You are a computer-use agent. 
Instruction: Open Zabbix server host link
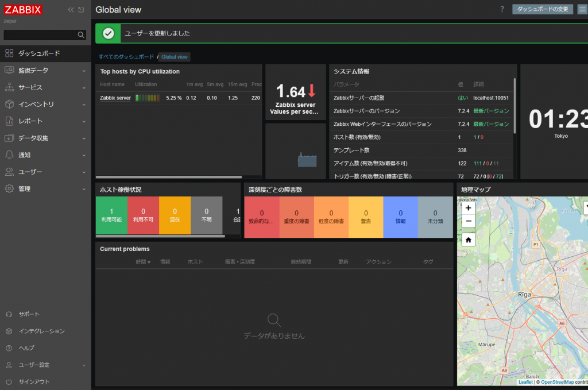pos(115,98)
